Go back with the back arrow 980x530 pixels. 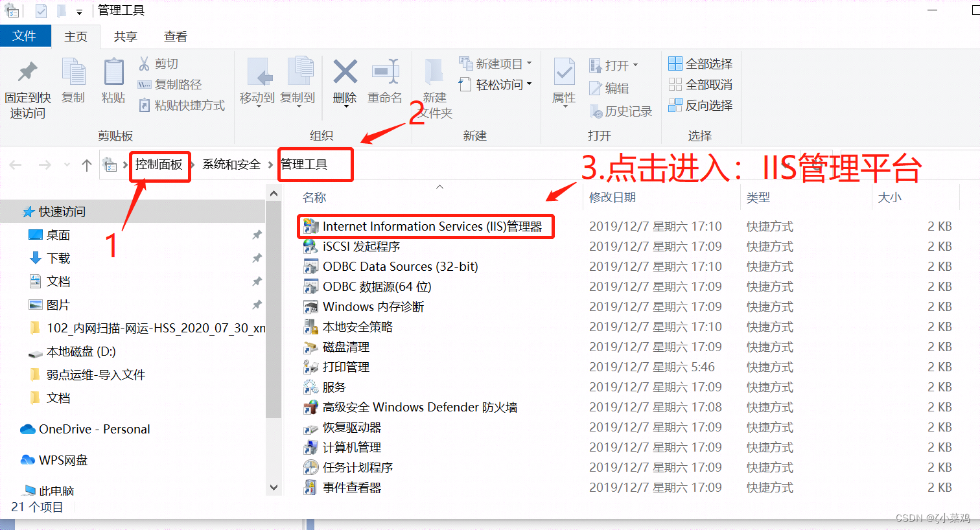[16, 165]
